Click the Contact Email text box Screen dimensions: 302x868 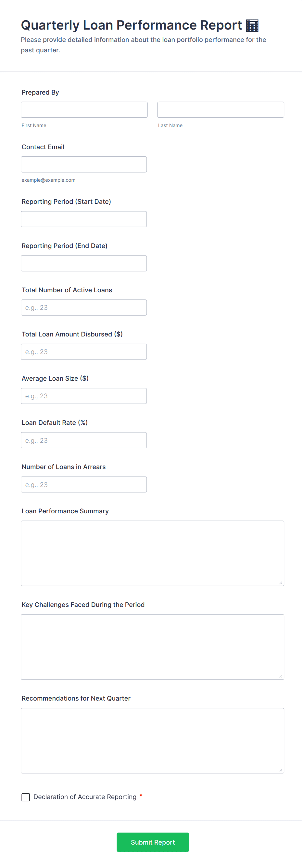(84, 164)
